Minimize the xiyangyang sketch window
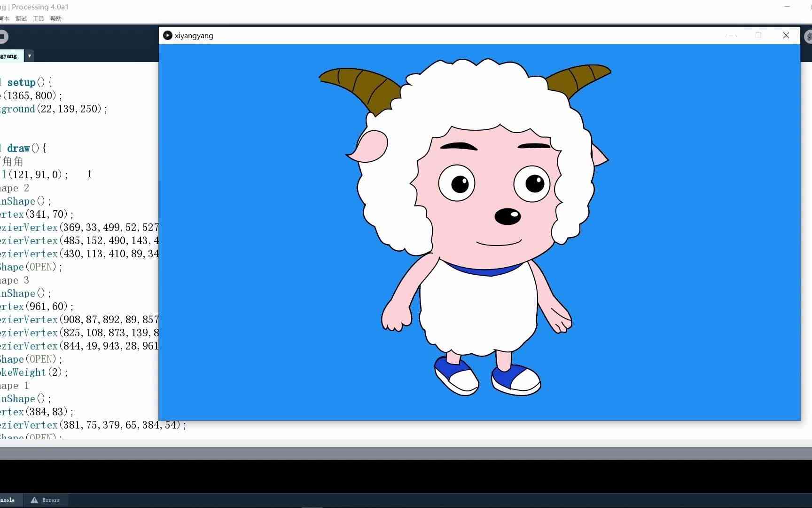The height and width of the screenshot is (508, 812). [731, 35]
